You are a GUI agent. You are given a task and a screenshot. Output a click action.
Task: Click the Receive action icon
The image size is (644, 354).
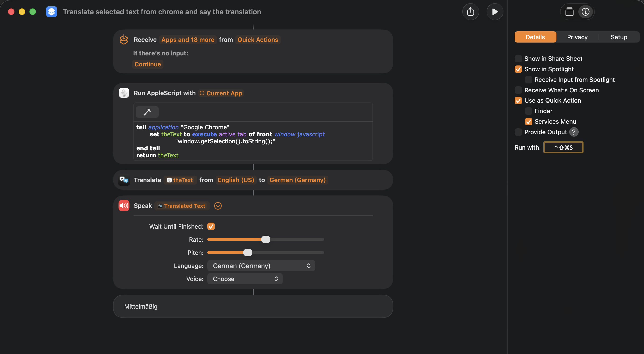point(124,39)
